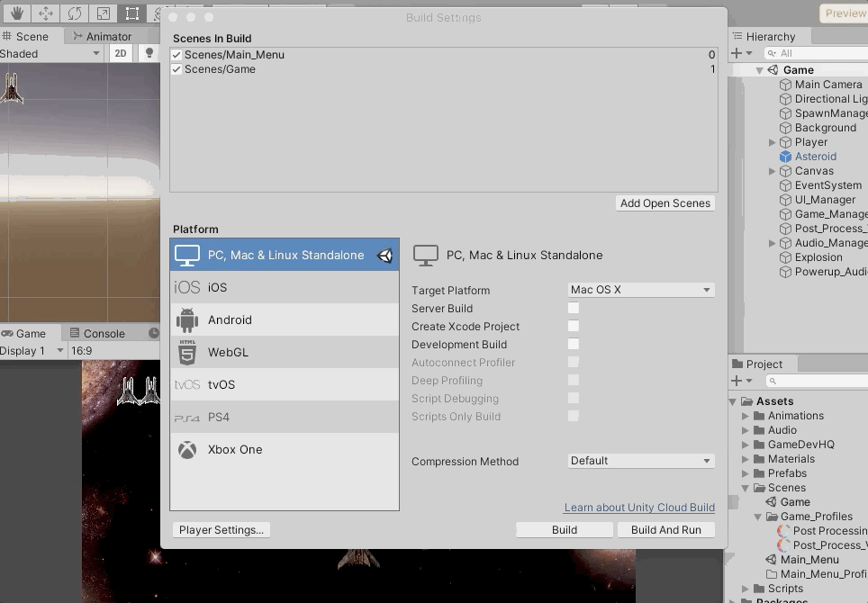
Task: Toggle scene lighting bulb icon
Action: coord(149,53)
